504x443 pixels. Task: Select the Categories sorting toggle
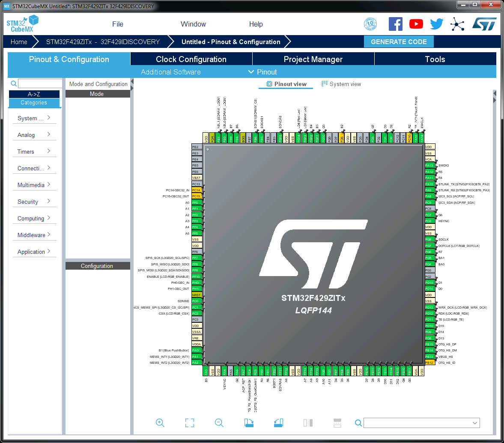34,103
